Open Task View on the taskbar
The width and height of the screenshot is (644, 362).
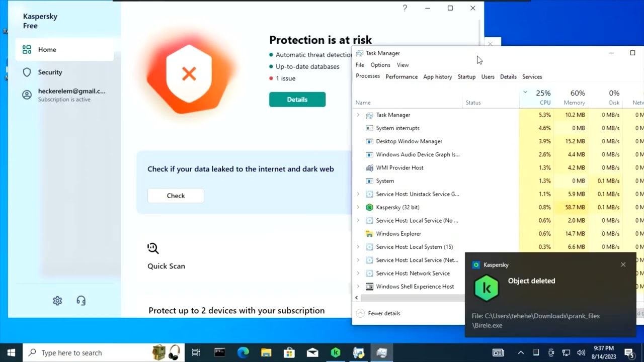(196, 352)
